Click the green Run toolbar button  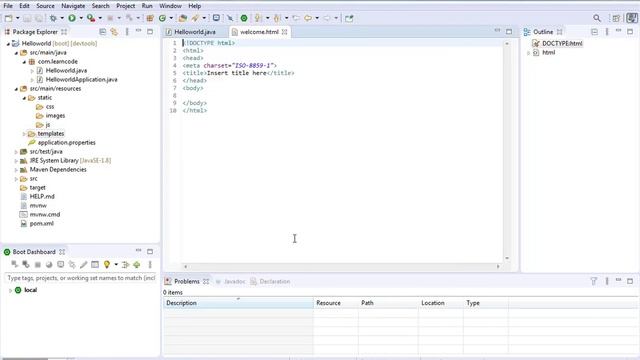pos(72,18)
